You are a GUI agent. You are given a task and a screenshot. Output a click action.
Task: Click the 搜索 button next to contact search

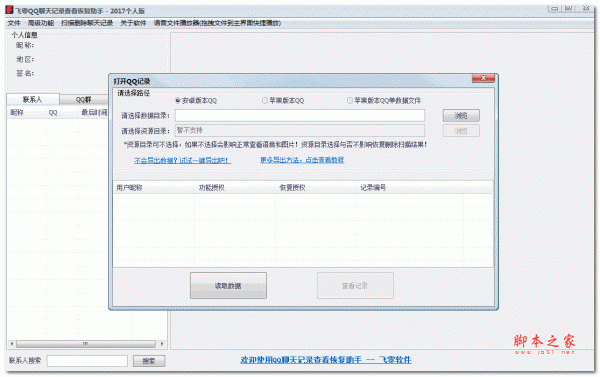(x=149, y=361)
